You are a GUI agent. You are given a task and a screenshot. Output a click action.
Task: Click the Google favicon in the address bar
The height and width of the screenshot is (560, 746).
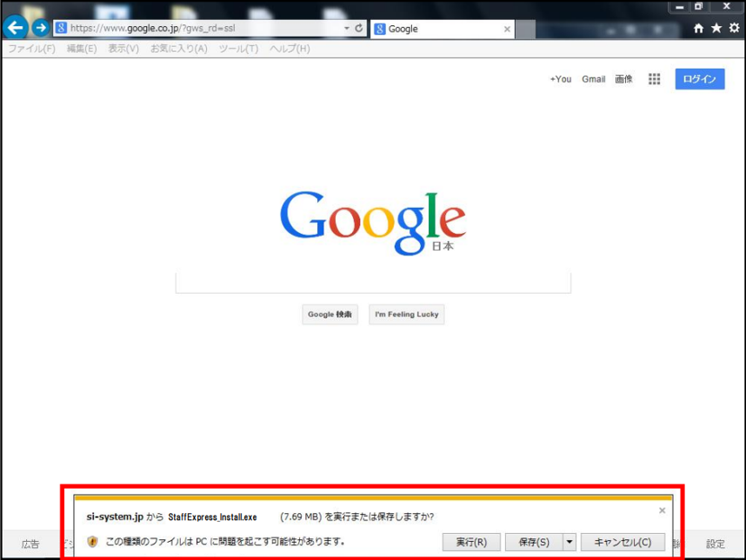tap(61, 28)
